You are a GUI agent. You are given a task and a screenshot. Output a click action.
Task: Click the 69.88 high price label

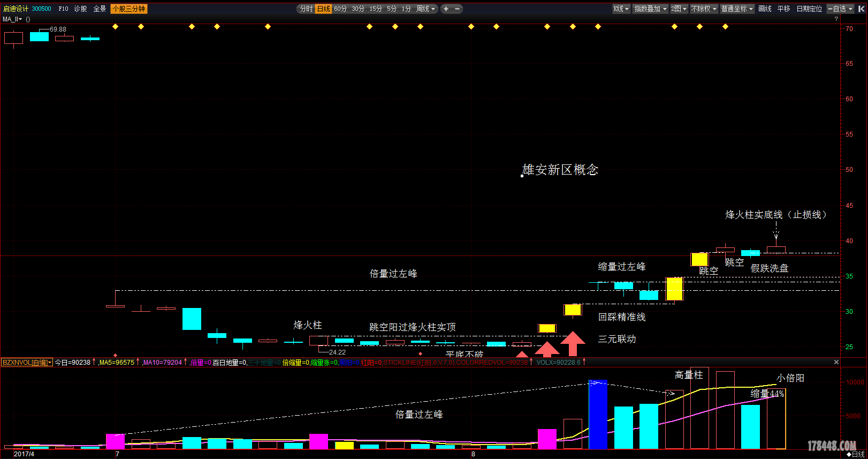click(58, 29)
